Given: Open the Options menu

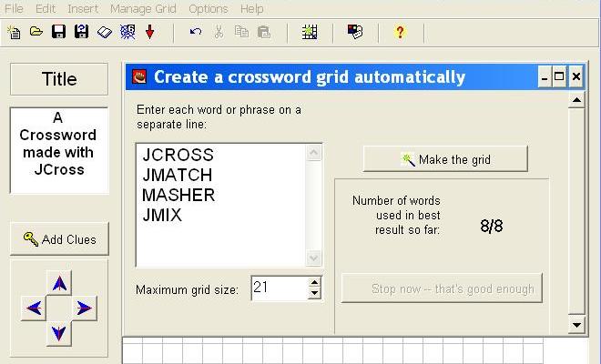Looking at the screenshot, I should point(209,8).
